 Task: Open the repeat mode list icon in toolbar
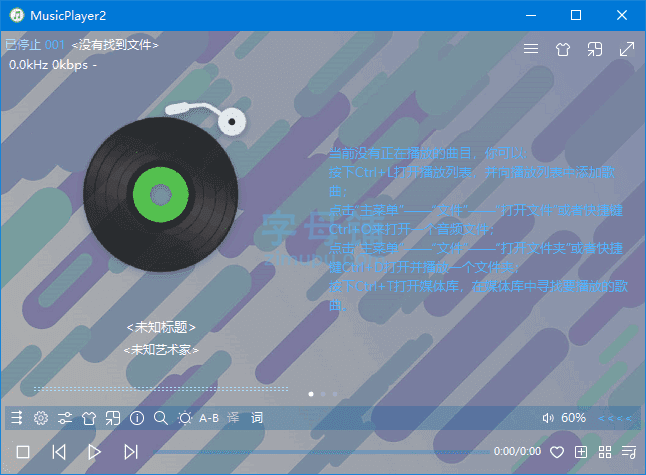point(17,418)
